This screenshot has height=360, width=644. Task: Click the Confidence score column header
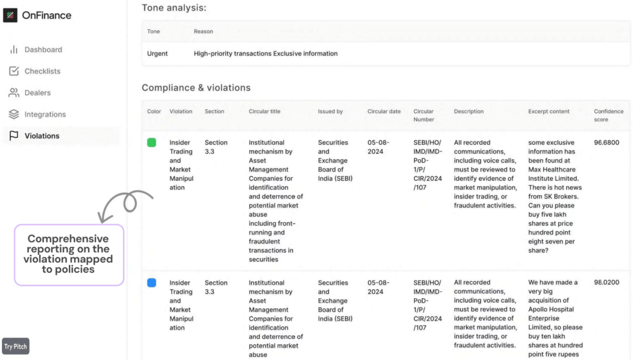(608, 116)
